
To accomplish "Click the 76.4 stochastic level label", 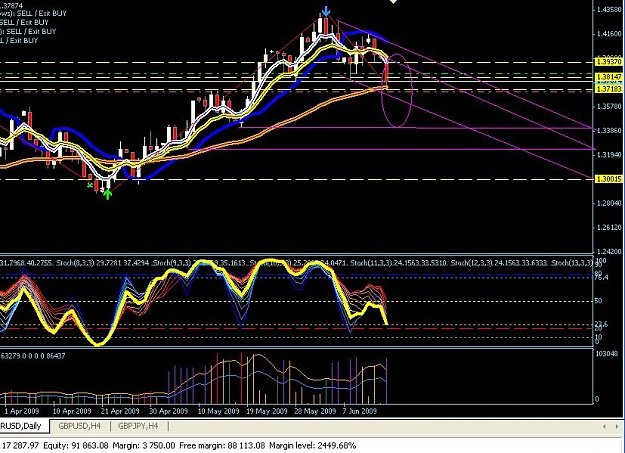I will [602, 277].
